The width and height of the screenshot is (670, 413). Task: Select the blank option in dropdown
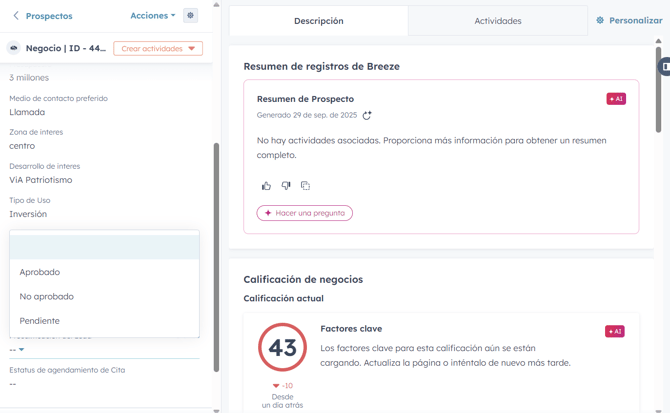click(x=104, y=247)
